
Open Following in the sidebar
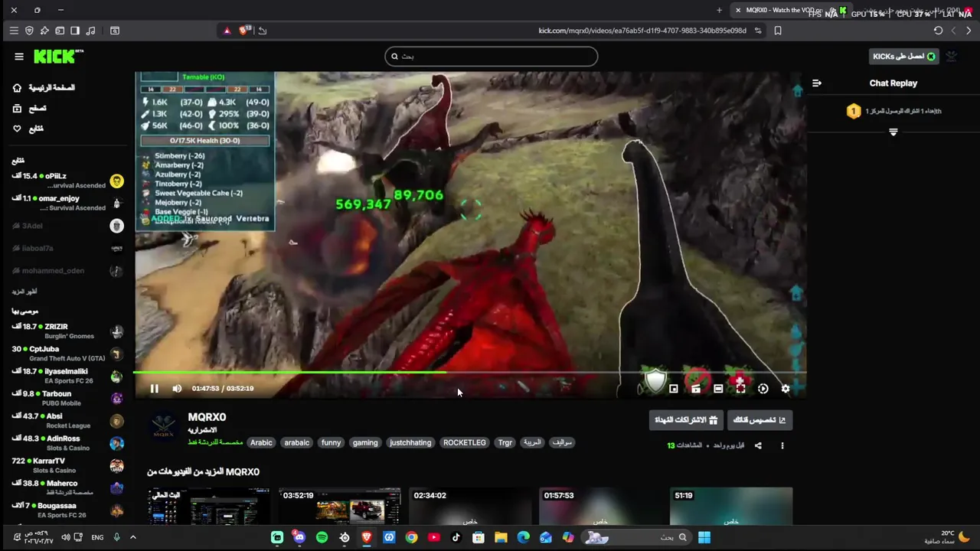28,129
